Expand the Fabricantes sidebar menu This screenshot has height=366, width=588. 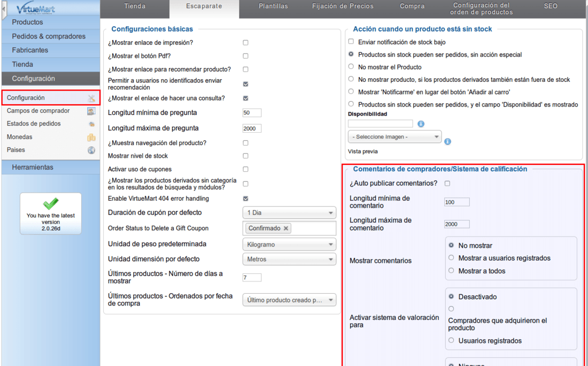pyautogui.click(x=51, y=50)
